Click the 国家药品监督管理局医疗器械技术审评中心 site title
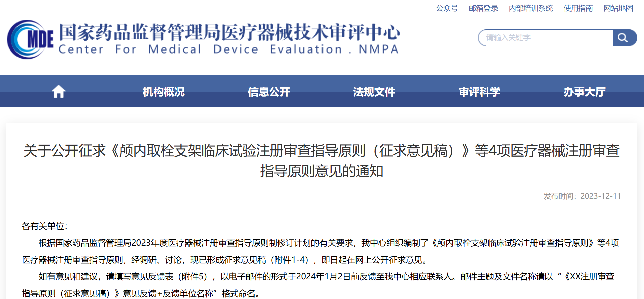644x299 pixels. [229, 32]
